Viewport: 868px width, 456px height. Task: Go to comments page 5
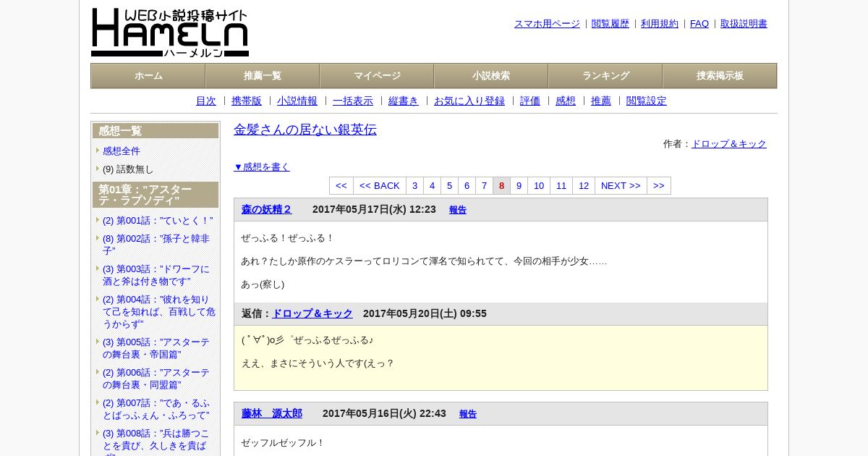tap(449, 186)
